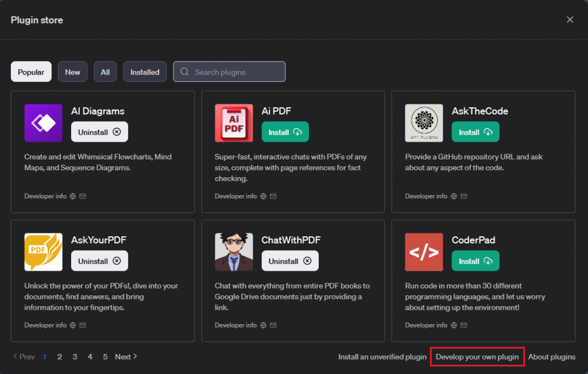Open Ai PDF developer website globe icon

[x=263, y=196]
